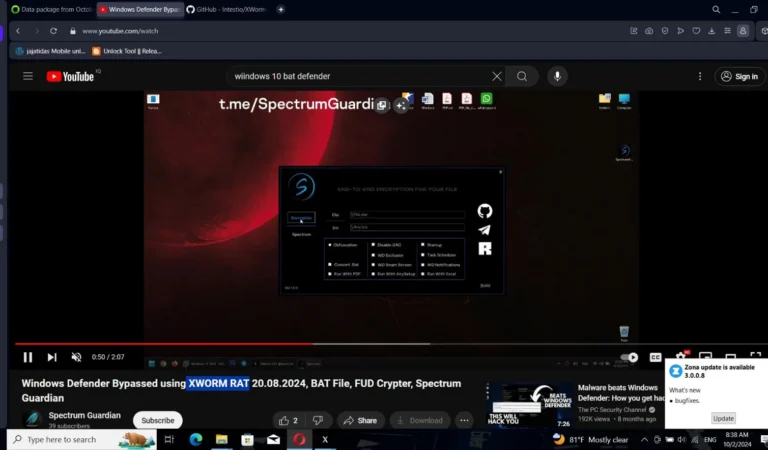Show hidden system tray icons

644,439
